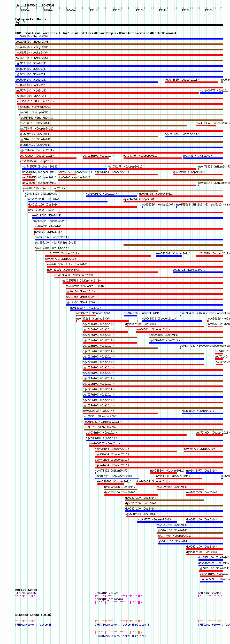This screenshot has width=230, height=644.
Task: Click esv3891026 (Suktitipat2014) variant label
Action: pos(44,188)
